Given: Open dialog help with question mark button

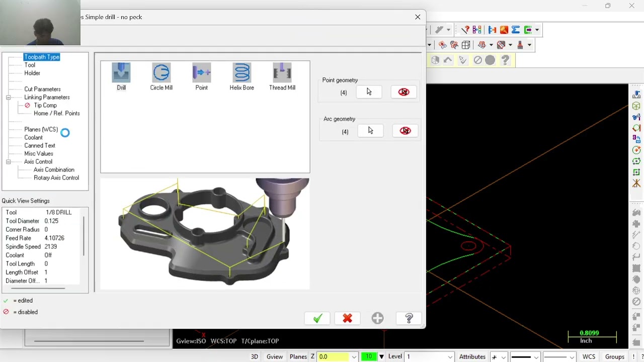Looking at the screenshot, I should point(409,318).
